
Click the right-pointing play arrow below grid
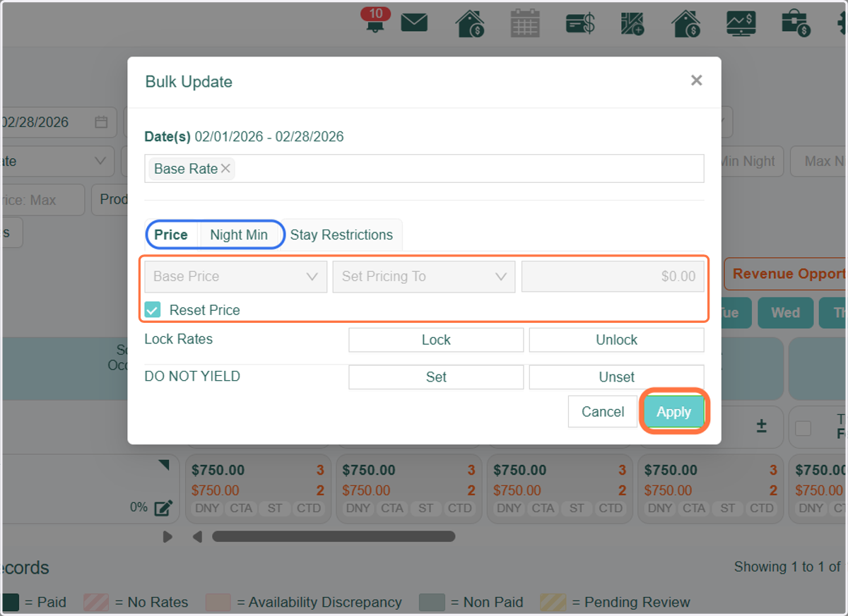[167, 537]
